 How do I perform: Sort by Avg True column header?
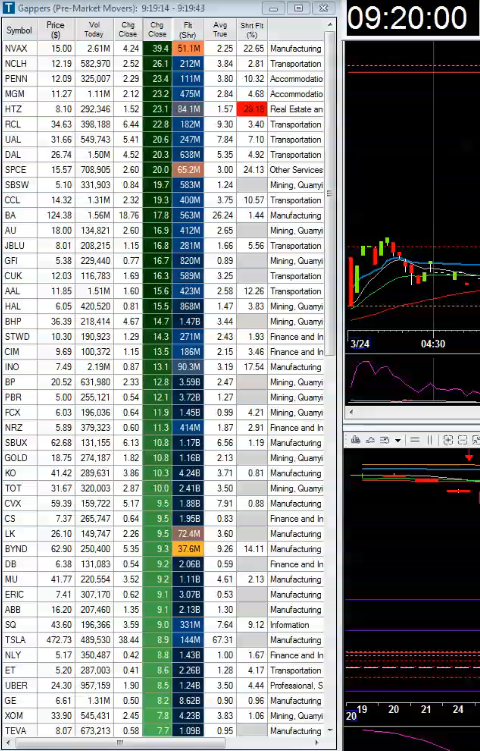click(220, 30)
